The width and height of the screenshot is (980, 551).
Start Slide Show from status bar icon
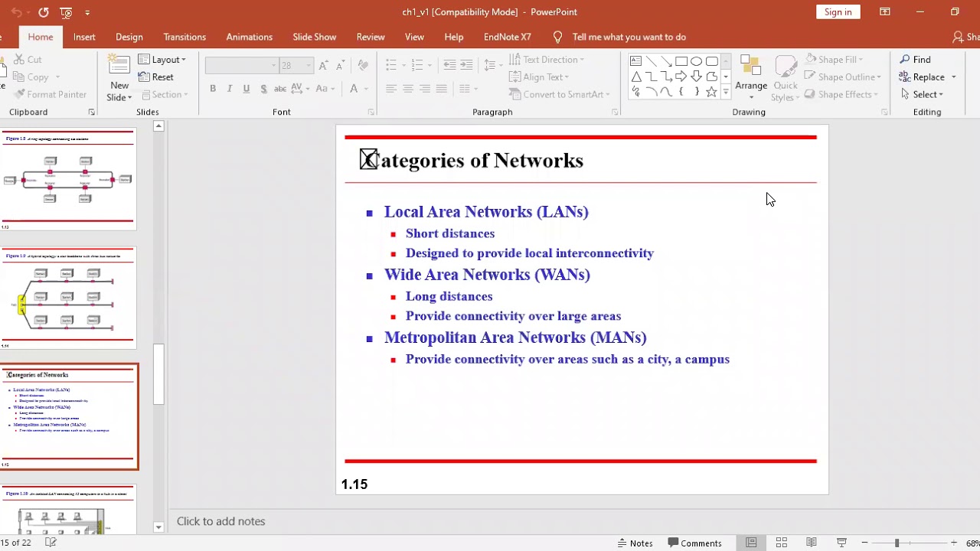(841, 543)
